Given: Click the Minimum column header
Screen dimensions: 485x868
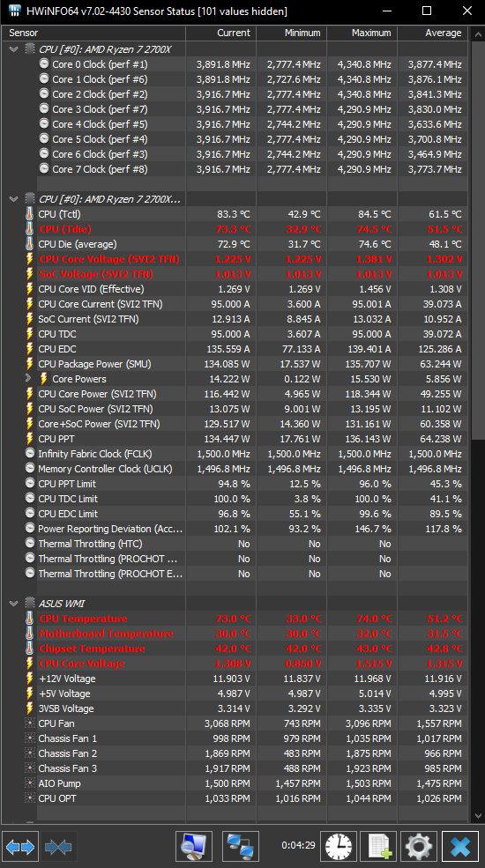Looking at the screenshot, I should (x=291, y=33).
